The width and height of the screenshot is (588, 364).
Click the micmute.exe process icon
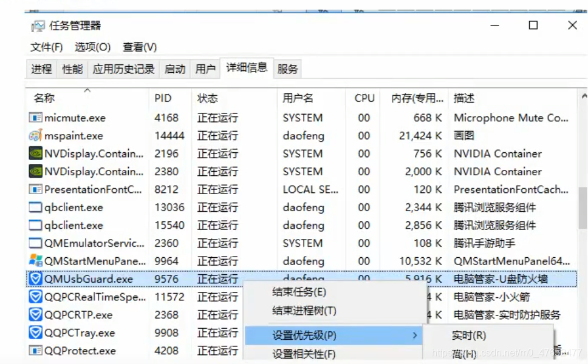(35, 118)
